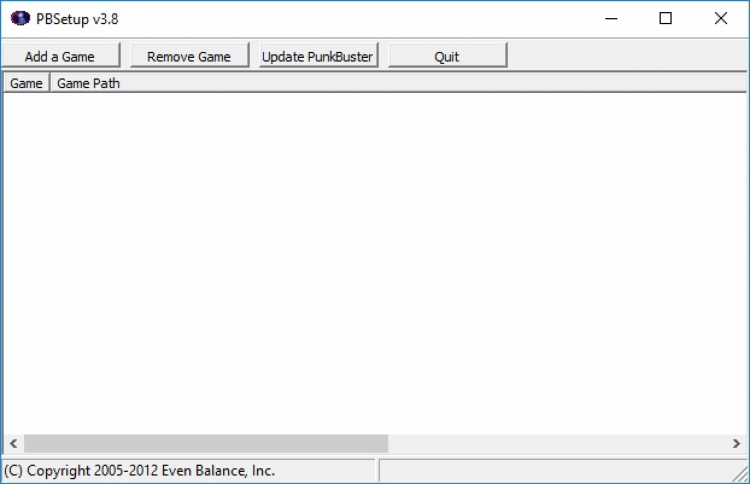Click the Add a Game button
750x484 pixels.
[x=60, y=55]
